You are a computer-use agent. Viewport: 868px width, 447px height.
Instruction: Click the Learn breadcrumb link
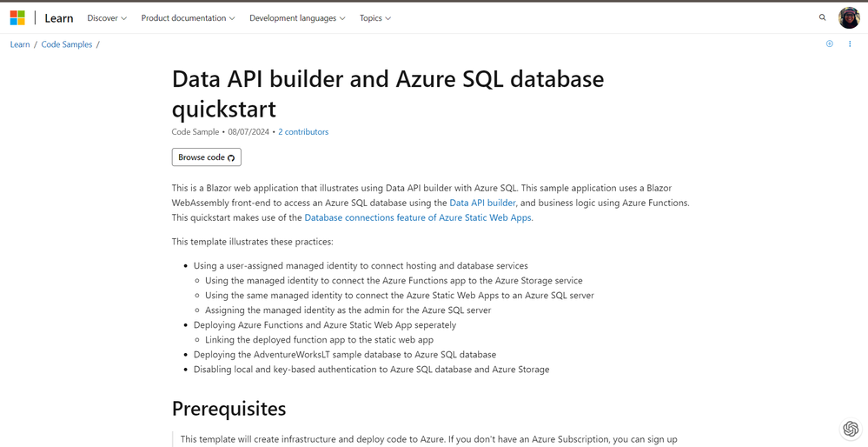[20, 44]
